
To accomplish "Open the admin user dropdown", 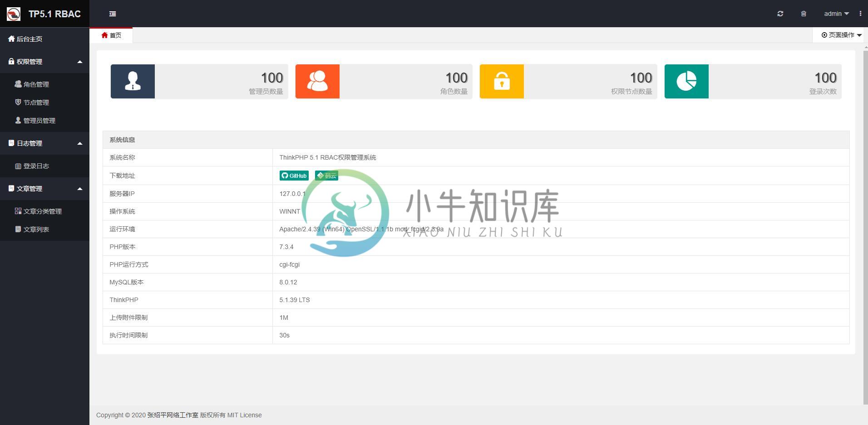I will pos(836,14).
